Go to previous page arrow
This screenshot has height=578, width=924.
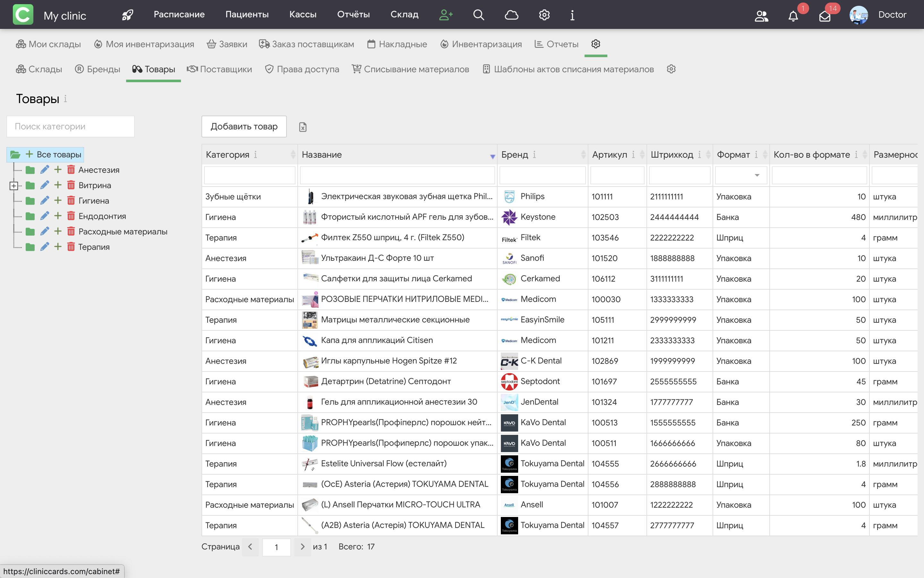point(250,547)
